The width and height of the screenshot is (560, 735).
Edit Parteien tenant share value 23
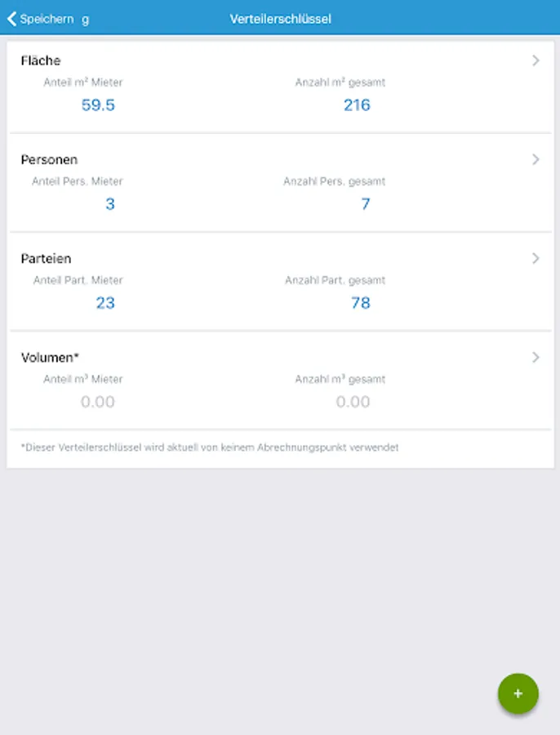(105, 303)
